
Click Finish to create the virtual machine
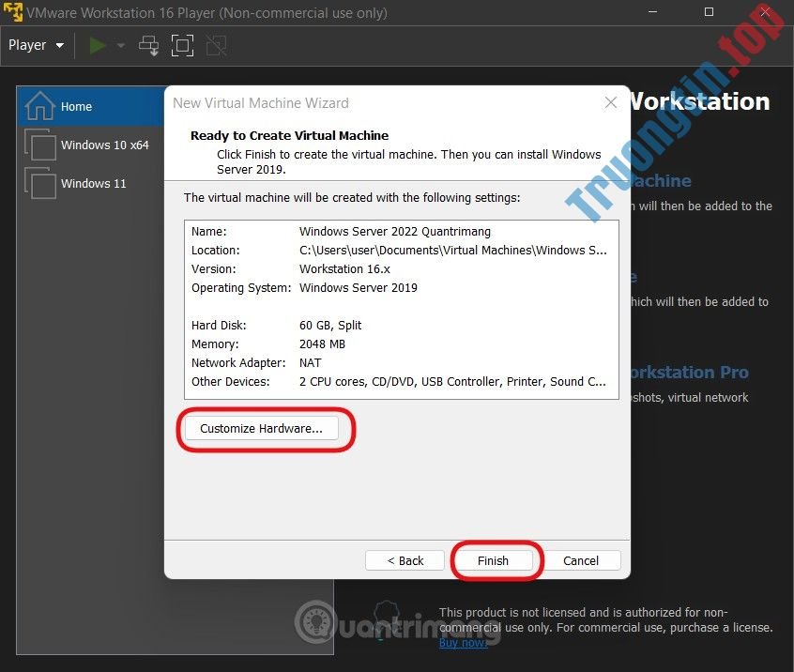pyautogui.click(x=495, y=560)
